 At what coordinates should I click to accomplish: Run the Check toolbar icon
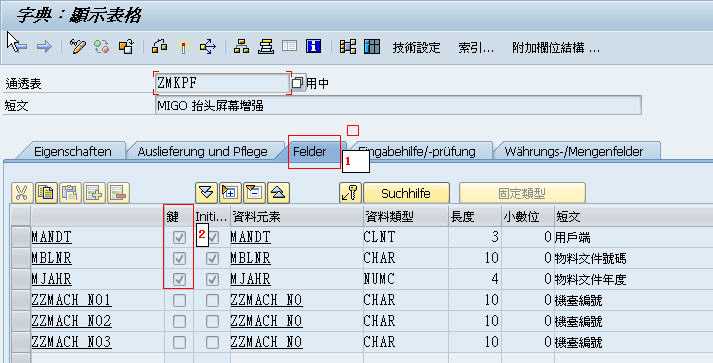tap(160, 46)
